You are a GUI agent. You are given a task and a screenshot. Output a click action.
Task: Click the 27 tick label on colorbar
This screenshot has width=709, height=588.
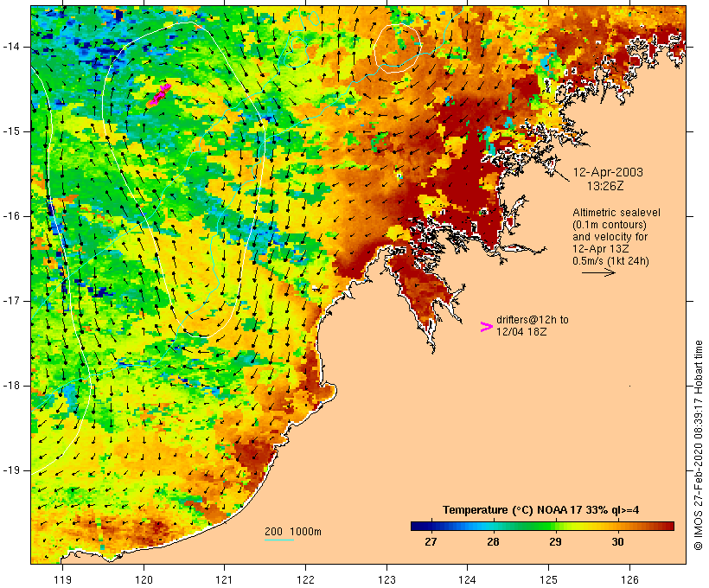click(431, 541)
